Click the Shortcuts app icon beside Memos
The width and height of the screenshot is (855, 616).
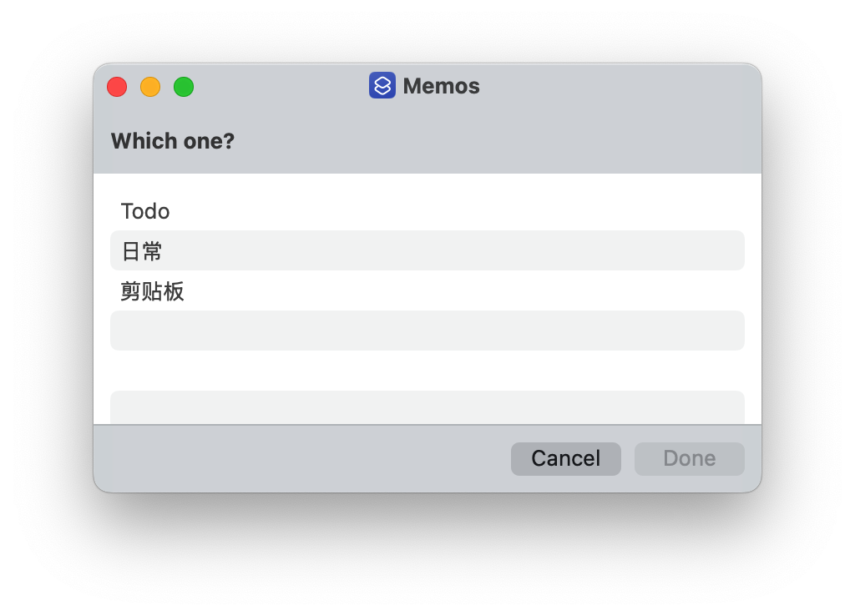point(382,86)
